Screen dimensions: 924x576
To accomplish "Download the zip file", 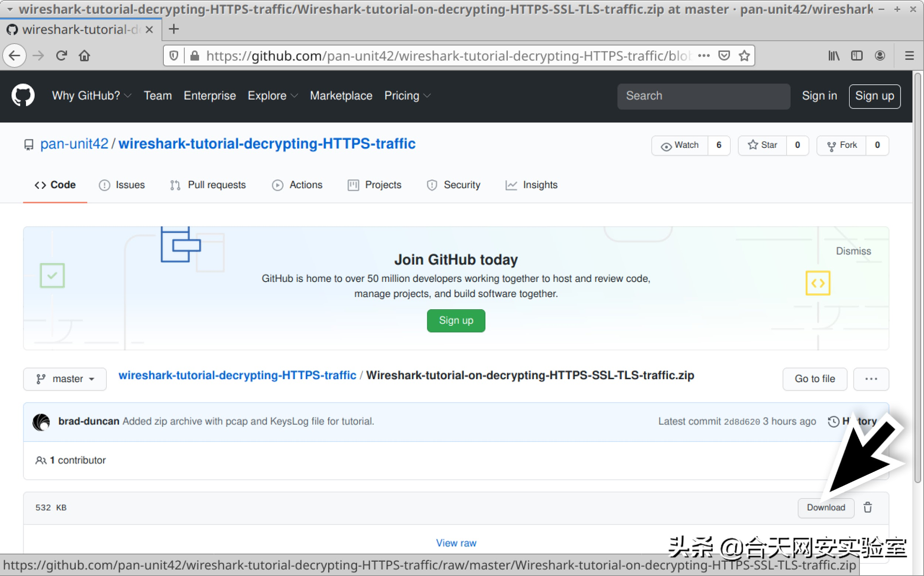I will [x=826, y=507].
